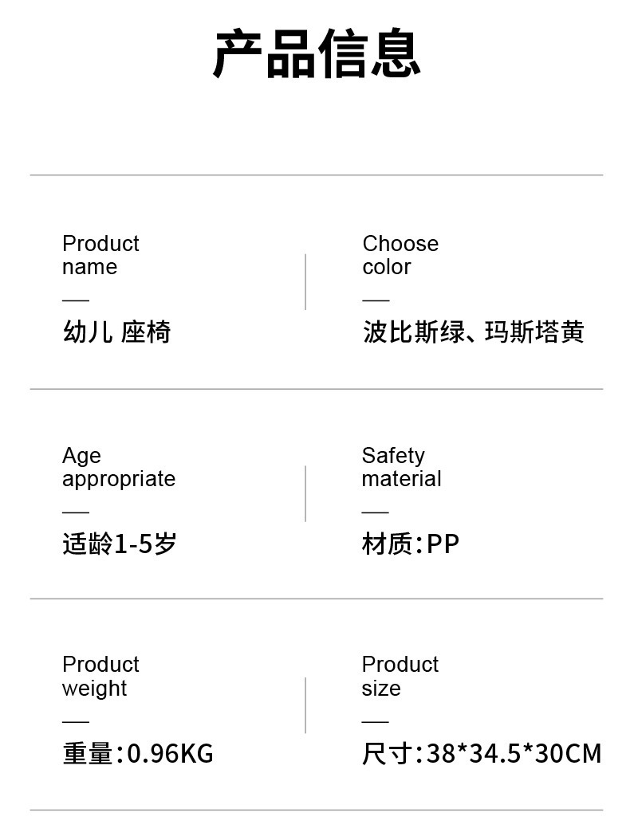This screenshot has width=630, height=840.
Task: Choose the 玛斯塔黄 color option
Action: 534,332
